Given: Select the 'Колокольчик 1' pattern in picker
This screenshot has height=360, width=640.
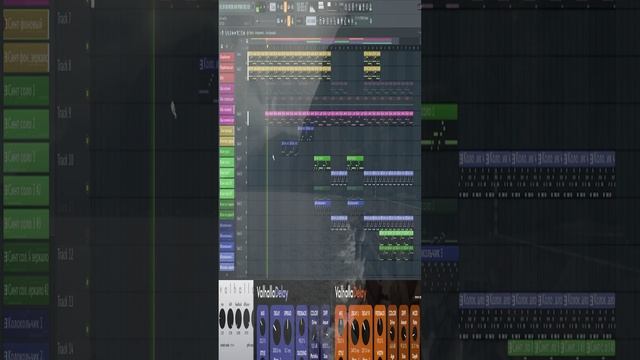Looking at the screenshot, I should point(26,324).
